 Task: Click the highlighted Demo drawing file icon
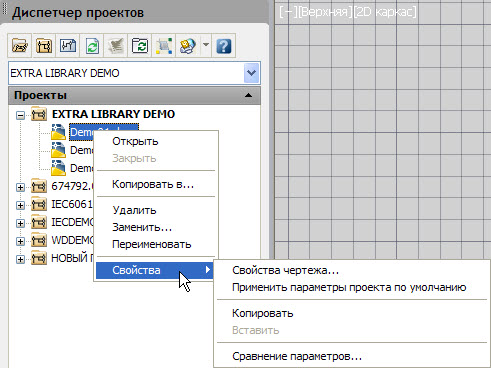(x=58, y=132)
